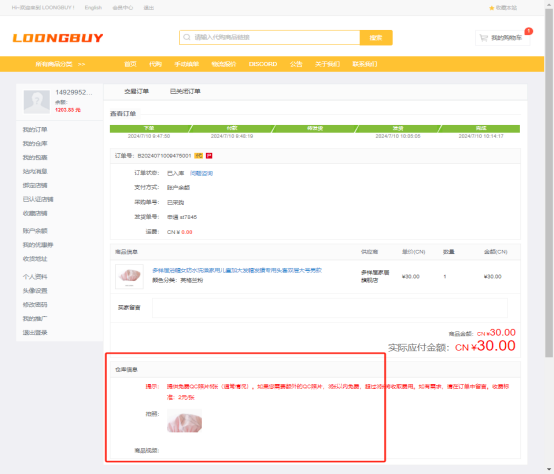Switch to the 已关闭订单 tab
The width and height of the screenshot is (554, 474).
[x=185, y=91]
